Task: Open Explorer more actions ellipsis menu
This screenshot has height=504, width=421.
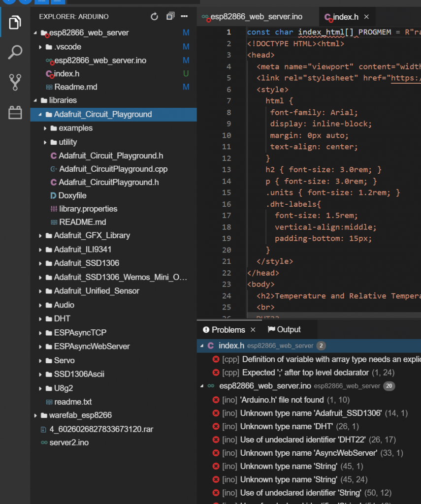Action: click(x=184, y=17)
